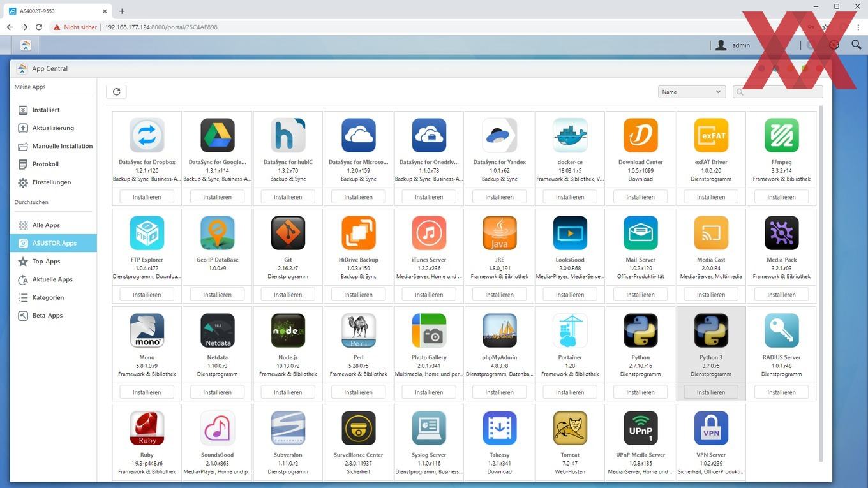Install the Git app
The image size is (868, 488).
click(288, 295)
